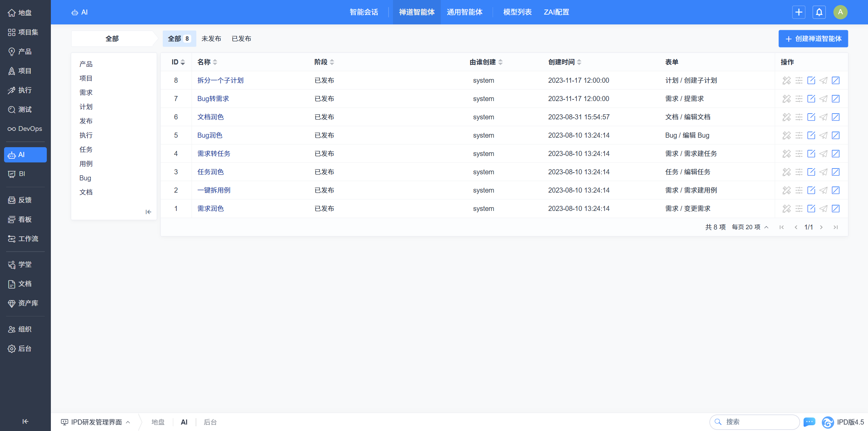Switch to the 通用智能体 tab
This screenshot has height=431, width=868.
(x=465, y=12)
